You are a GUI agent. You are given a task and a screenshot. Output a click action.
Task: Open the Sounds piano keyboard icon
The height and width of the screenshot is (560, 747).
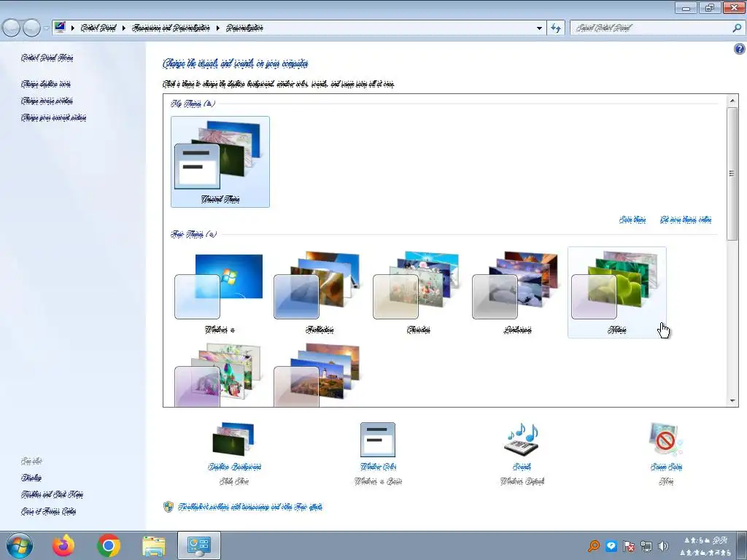coord(522,438)
